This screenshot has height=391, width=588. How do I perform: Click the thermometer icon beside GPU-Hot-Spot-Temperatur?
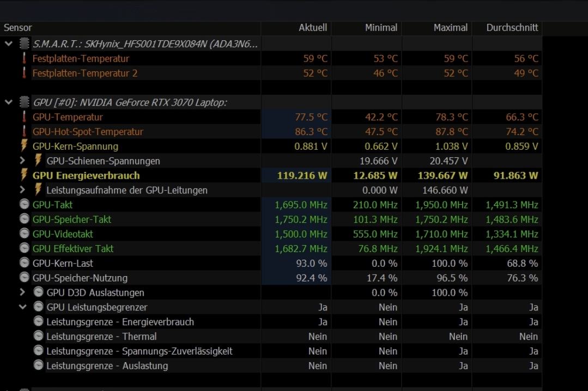tap(24, 132)
